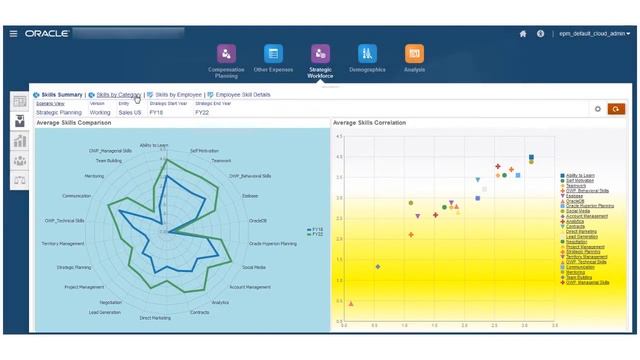The width and height of the screenshot is (640, 360).
Task: Click Self Motivation legend link
Action: coord(580,180)
